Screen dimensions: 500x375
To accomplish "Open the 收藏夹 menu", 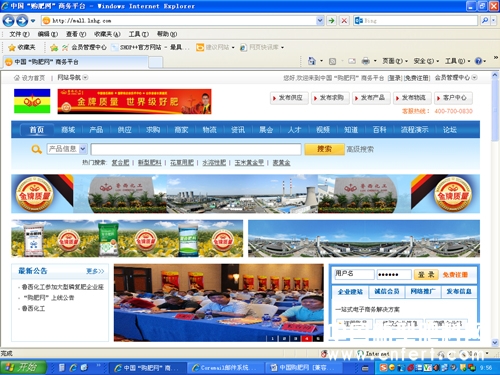I will [x=107, y=34].
